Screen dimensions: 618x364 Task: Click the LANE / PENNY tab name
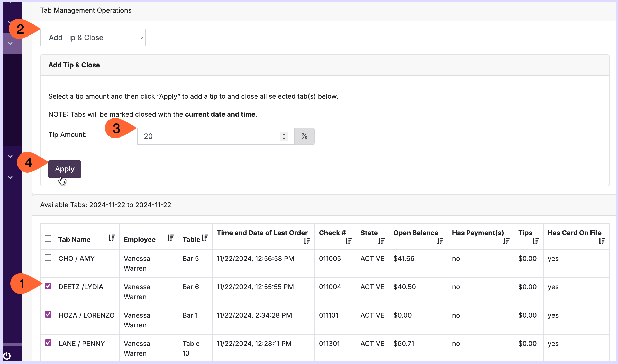[x=81, y=344]
